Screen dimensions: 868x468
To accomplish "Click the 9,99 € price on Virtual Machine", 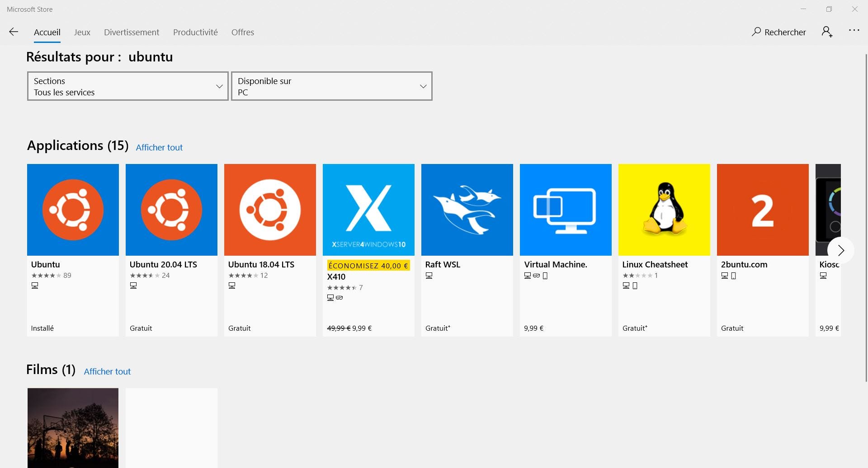I will (x=534, y=328).
